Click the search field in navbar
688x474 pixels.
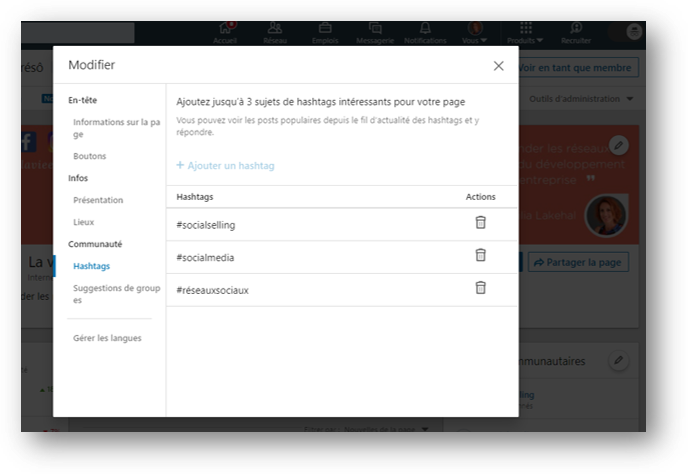[x=78, y=33]
